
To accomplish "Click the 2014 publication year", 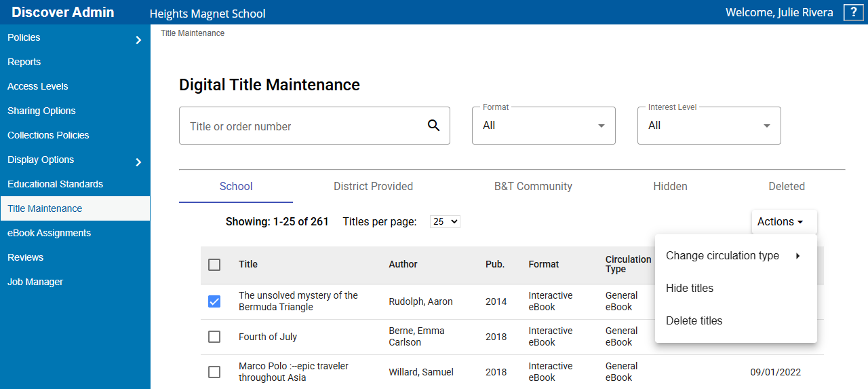I will 496,301.
